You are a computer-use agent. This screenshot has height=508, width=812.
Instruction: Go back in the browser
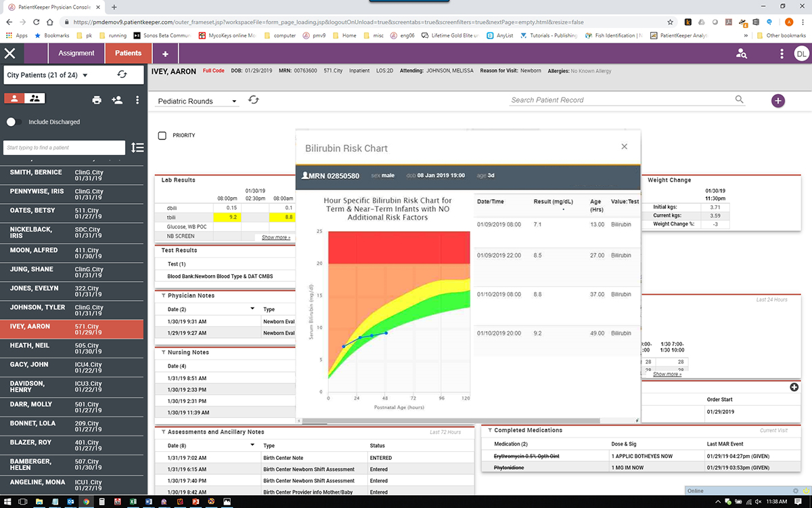[10, 22]
